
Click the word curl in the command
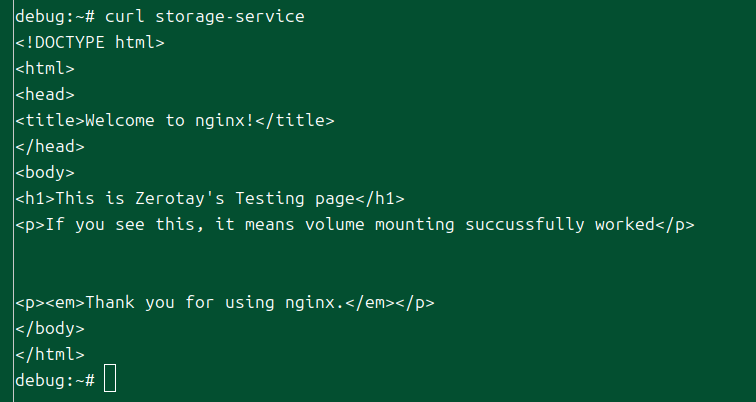tap(125, 17)
